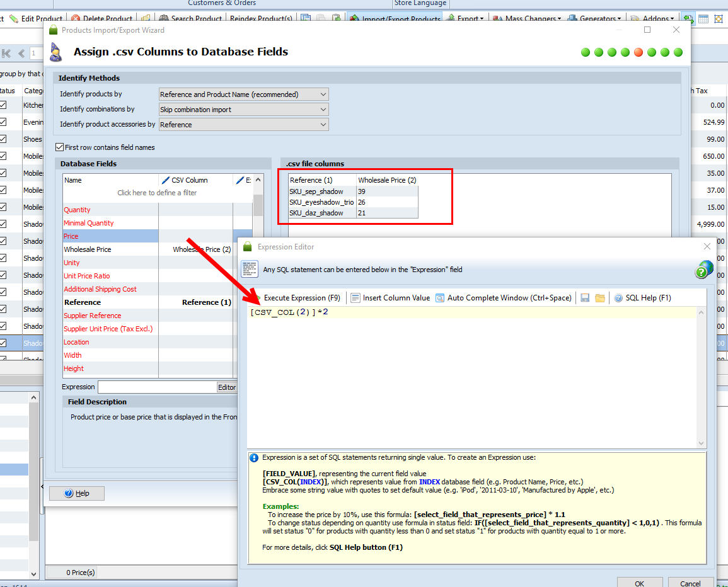Click the Help button in the wizard

pos(77,493)
